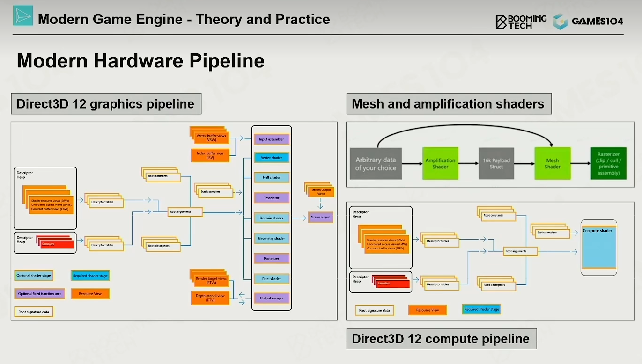Click the 'Stream Output Views' box
The image size is (642, 364).
click(x=321, y=191)
